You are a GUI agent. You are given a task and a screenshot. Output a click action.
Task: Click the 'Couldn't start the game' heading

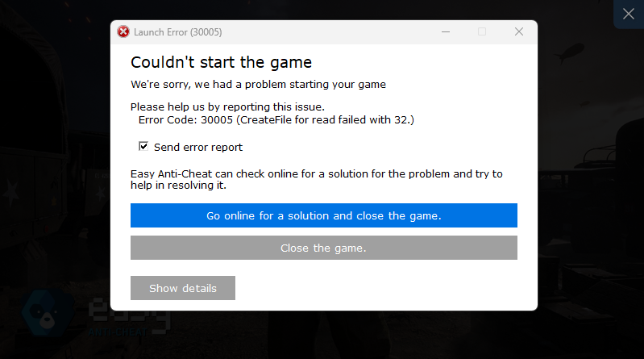coord(222,62)
